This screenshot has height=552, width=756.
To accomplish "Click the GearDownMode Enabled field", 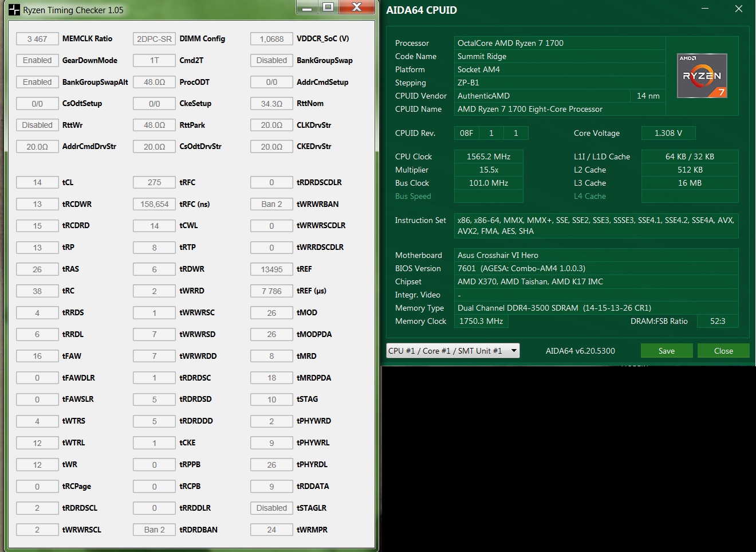I will 37,60.
